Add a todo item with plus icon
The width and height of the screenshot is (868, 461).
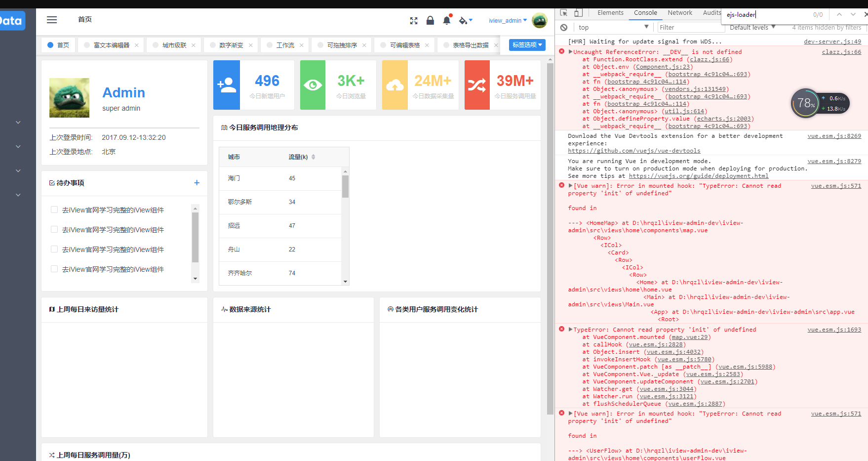pyautogui.click(x=197, y=183)
